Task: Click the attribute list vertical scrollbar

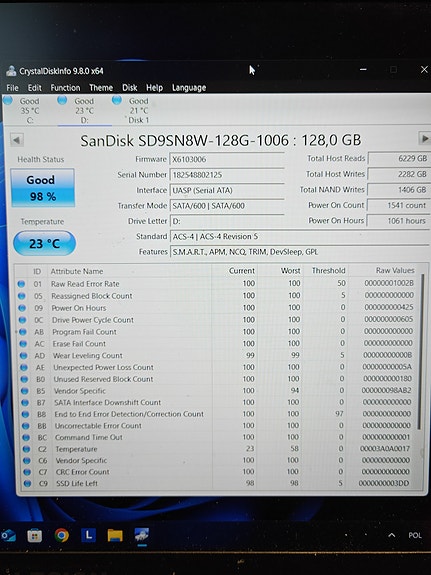Action: [x=421, y=352]
